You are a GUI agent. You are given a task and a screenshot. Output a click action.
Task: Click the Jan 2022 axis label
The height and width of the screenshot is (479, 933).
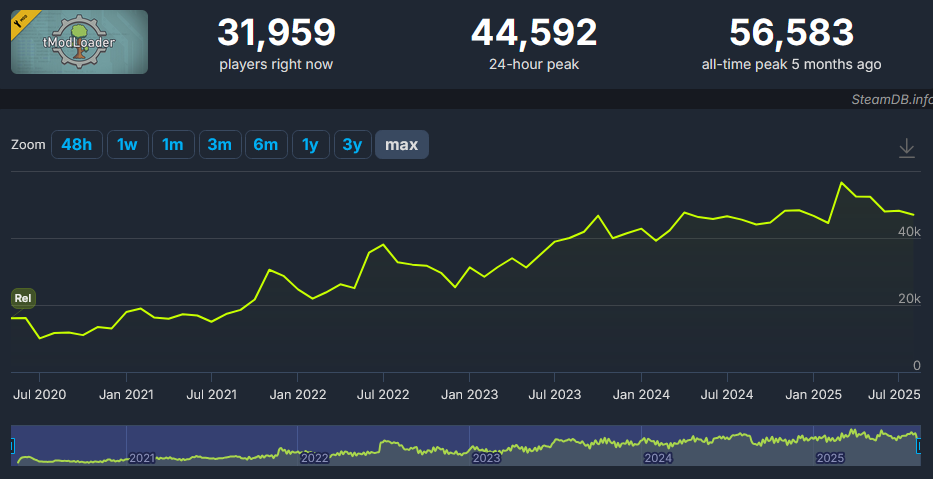298,395
